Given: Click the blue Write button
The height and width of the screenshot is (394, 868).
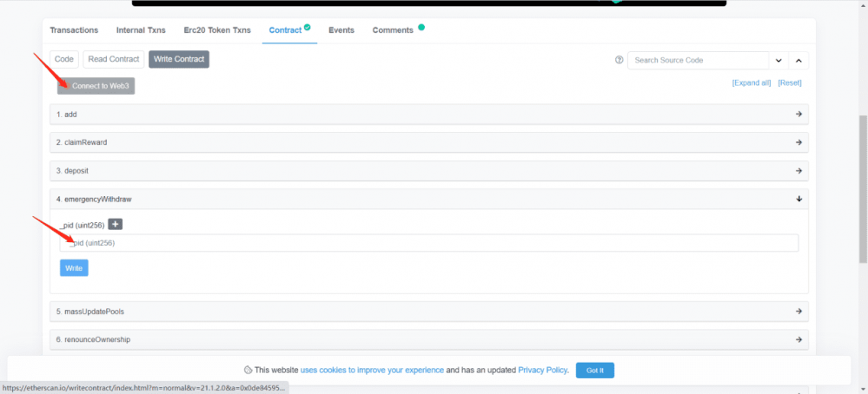Looking at the screenshot, I should click(74, 268).
